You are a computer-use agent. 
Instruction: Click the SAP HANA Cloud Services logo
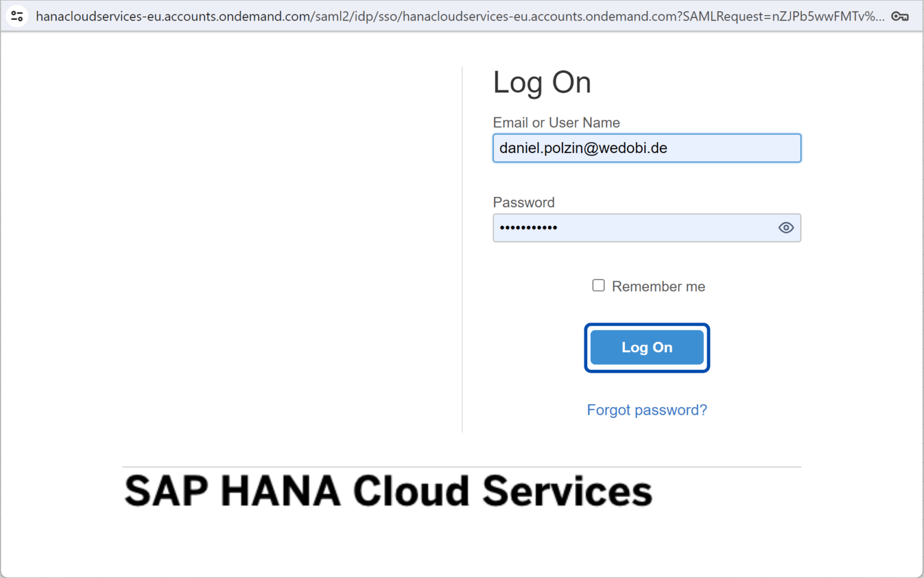tap(387, 491)
